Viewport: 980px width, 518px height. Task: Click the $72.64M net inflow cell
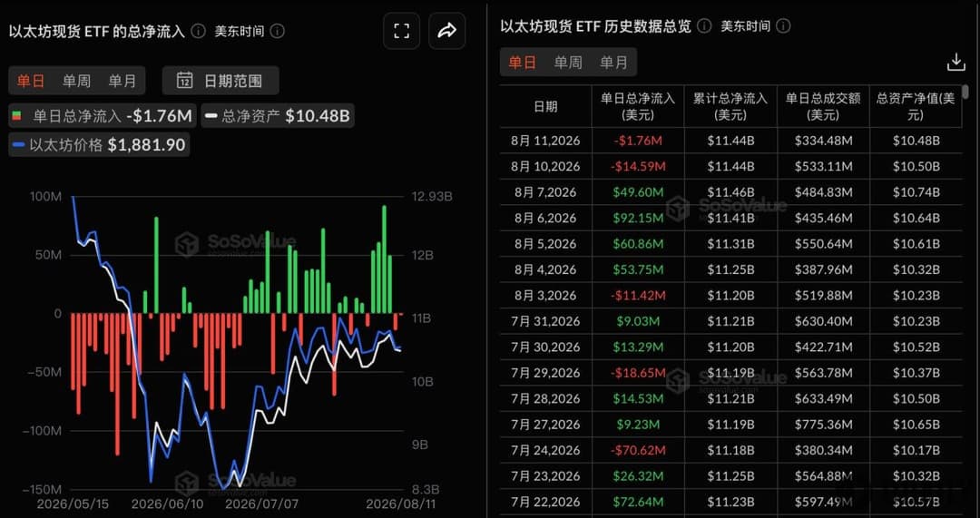[638, 502]
